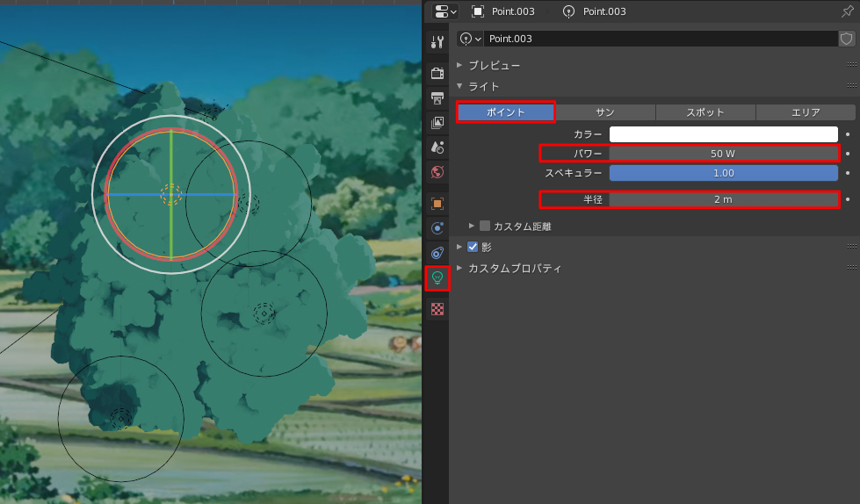Open the Texture properties tab
The image size is (860, 504).
coord(437,309)
